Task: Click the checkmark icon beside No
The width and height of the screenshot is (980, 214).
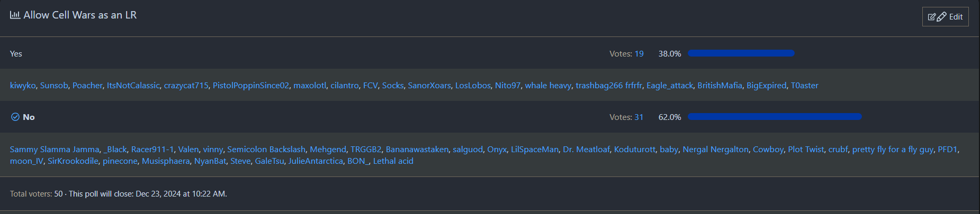Action: tap(15, 117)
